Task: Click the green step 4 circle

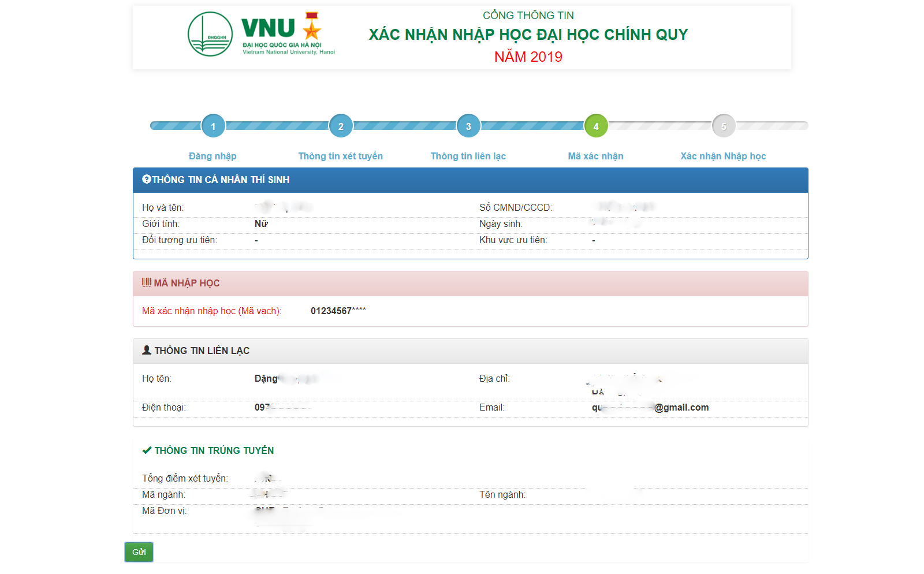Action: 596,126
